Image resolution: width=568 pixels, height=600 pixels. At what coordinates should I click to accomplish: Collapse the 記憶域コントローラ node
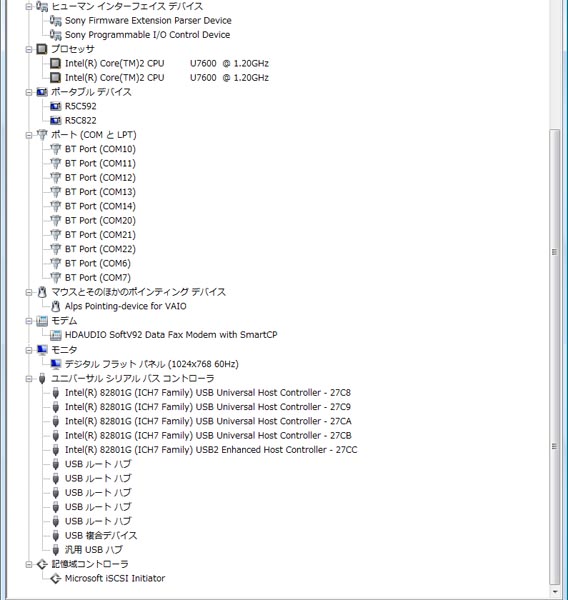pos(29,564)
